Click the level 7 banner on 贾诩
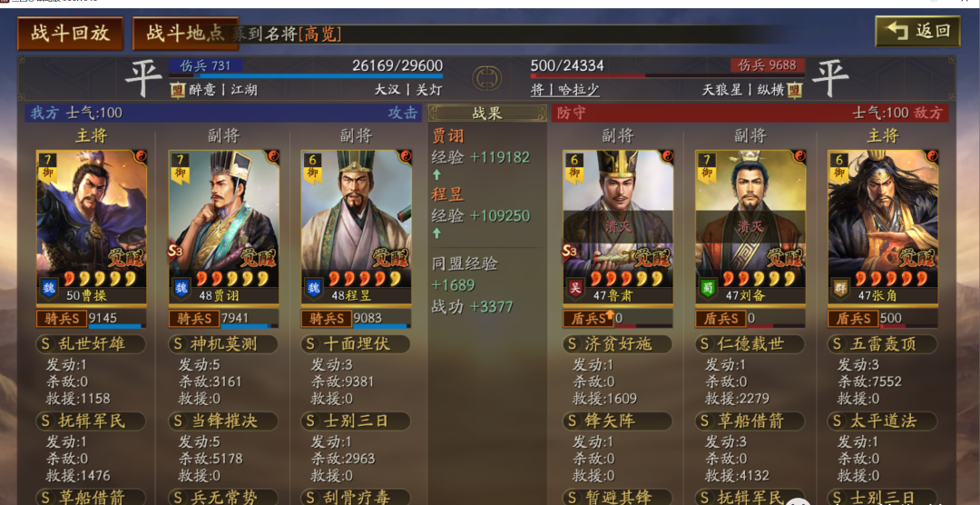This screenshot has height=505, width=980. pos(180,168)
